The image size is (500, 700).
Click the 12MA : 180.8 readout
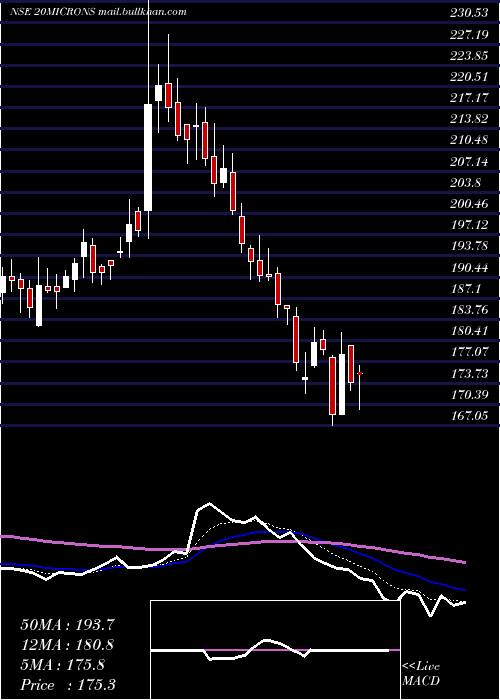pyautogui.click(x=67, y=645)
